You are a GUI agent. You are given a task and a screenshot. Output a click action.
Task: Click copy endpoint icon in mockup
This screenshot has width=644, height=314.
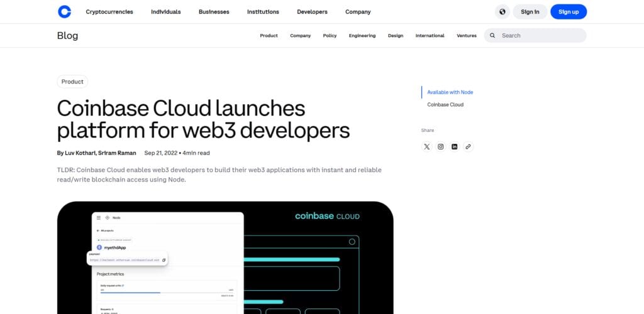164,260
